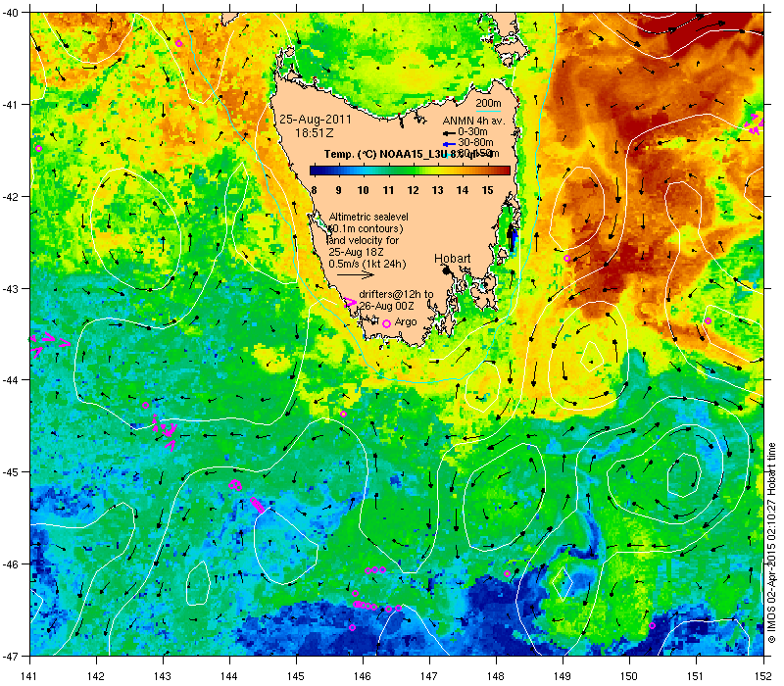This screenshot has height=686, width=784.
Task: Click the Argo float marker near 151.2°E, 43.3°S
Action: click(x=708, y=321)
